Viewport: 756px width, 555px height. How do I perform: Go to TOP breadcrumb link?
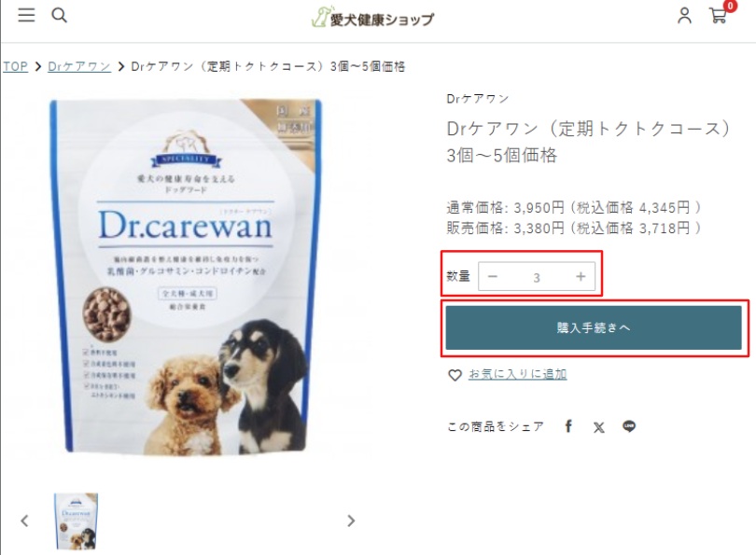(x=16, y=66)
